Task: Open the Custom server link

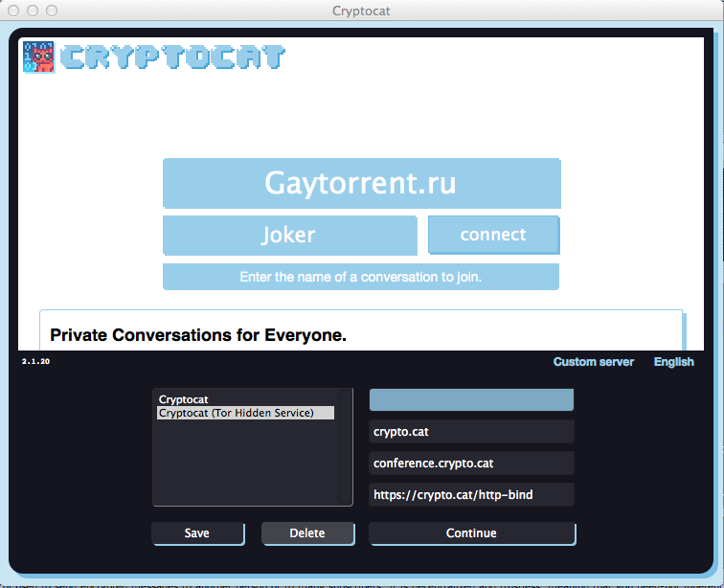Action: [x=593, y=362]
